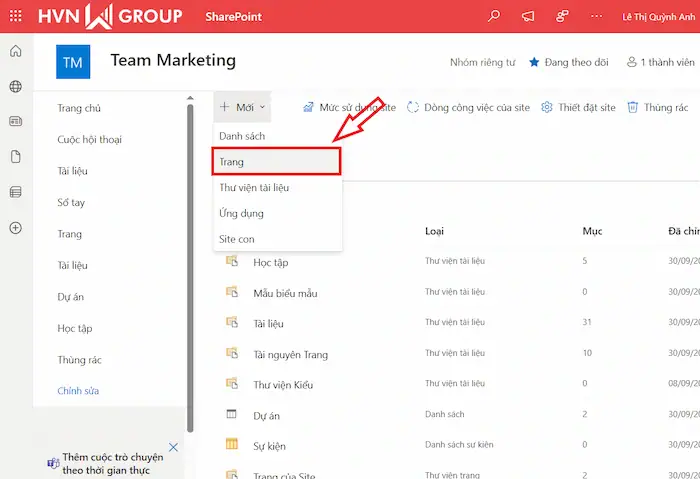
Task: Expand the Mới dropdown button
Action: pyautogui.click(x=241, y=107)
